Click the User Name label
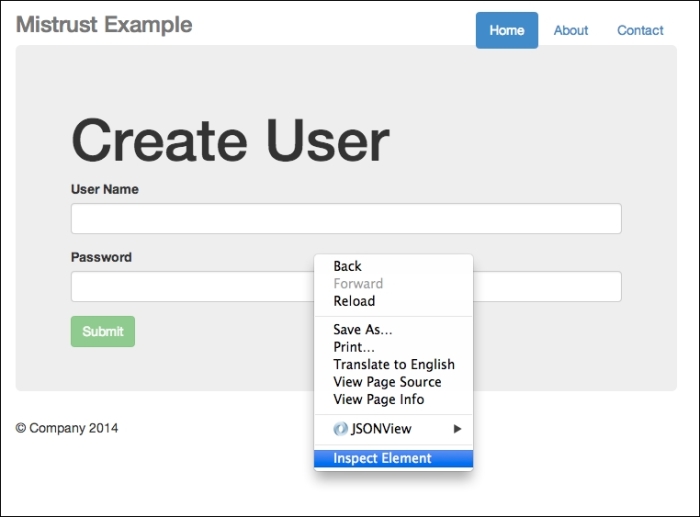The height and width of the screenshot is (517, 700). [105, 189]
